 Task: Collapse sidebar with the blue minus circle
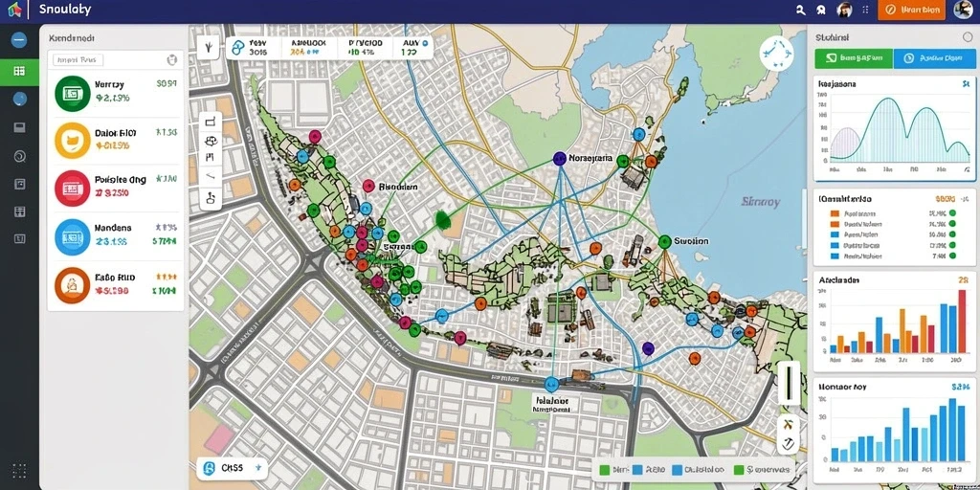(x=19, y=40)
